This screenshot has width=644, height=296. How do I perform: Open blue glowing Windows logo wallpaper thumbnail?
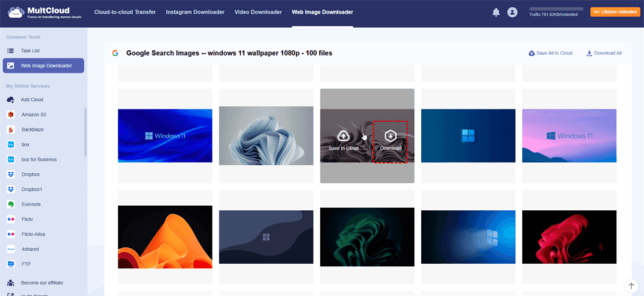[468, 237]
